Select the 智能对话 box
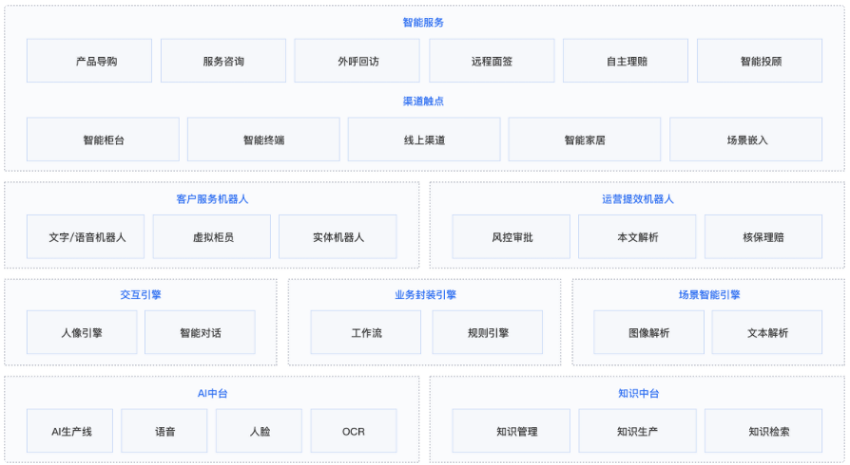This screenshot has width=850, height=465. 200,332
